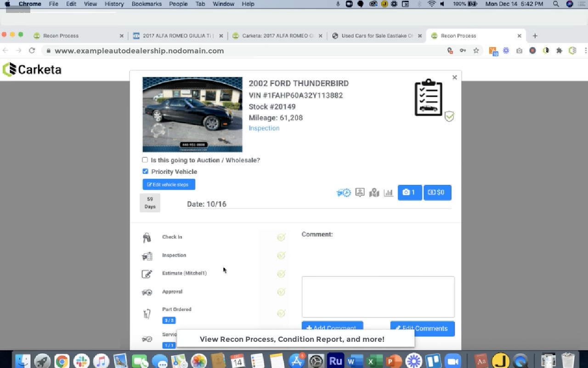Toggle the Part Ordered completion checkmark
This screenshot has height=368, width=588.
click(x=281, y=313)
